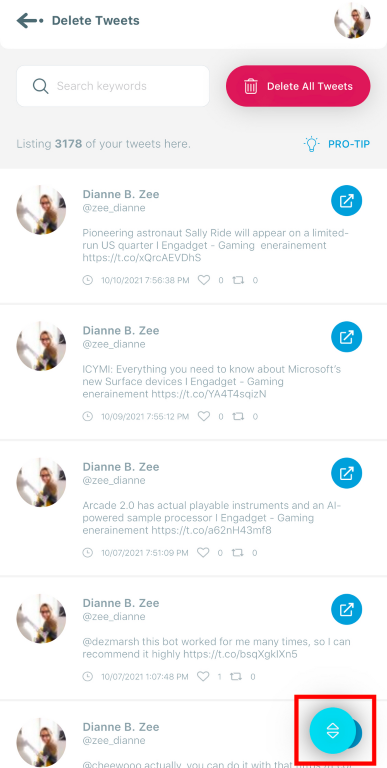This screenshot has width=387, height=768.
Task: Click the magnifier icon in search box
Action: click(40, 86)
